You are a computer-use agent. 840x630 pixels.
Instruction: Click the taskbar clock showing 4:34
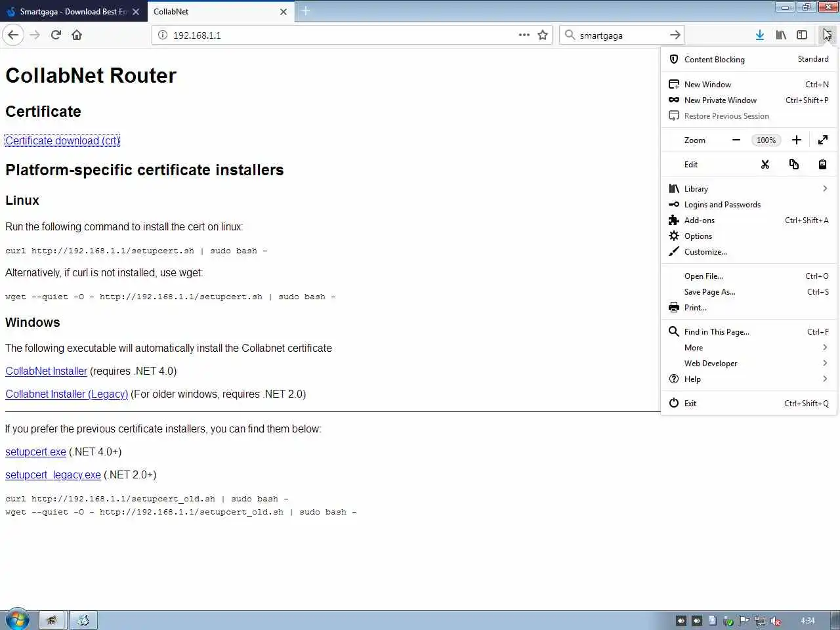(808, 621)
